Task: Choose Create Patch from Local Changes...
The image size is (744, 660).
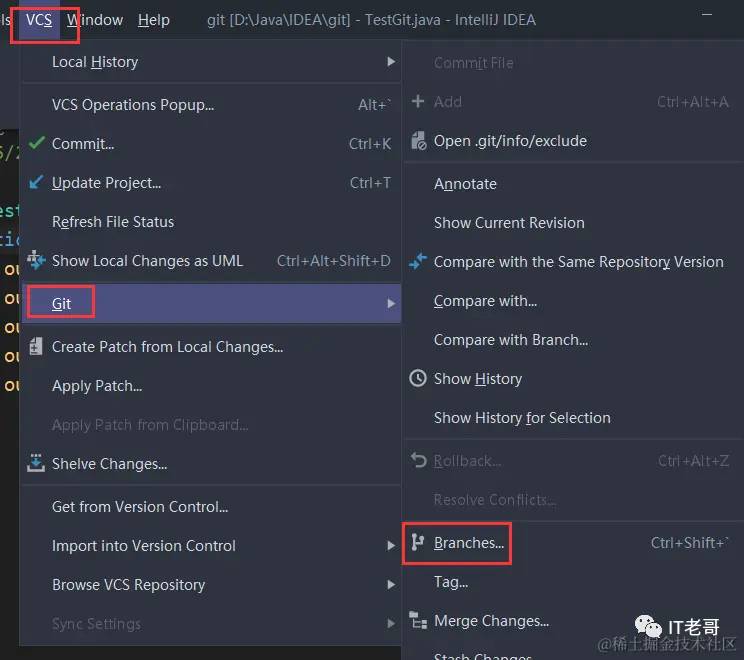Action: tap(212, 347)
